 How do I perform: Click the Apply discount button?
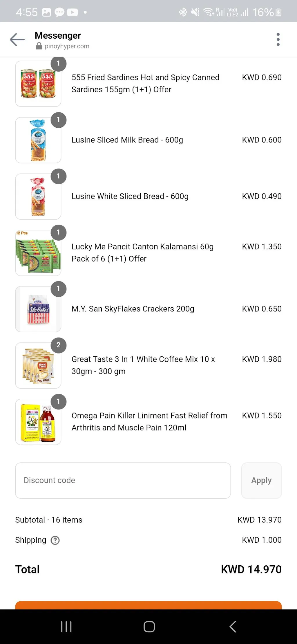tap(261, 480)
